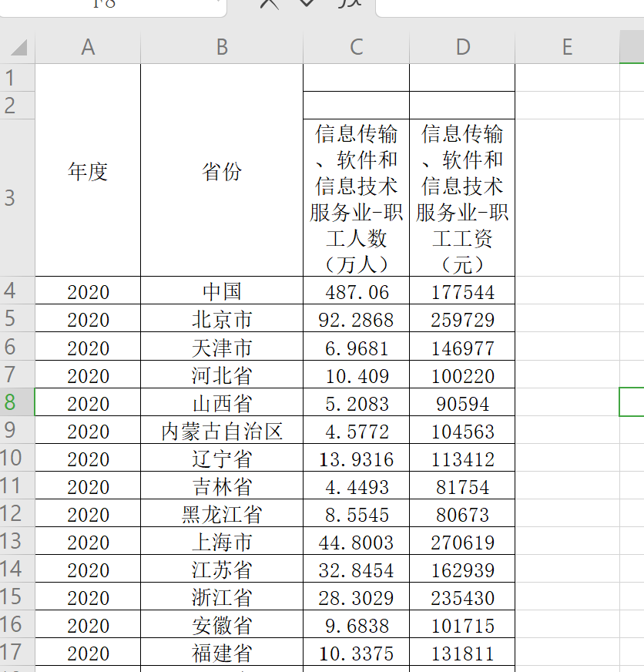The width and height of the screenshot is (644, 672).
Task: Click cell containing 河北省
Action: 222,374
